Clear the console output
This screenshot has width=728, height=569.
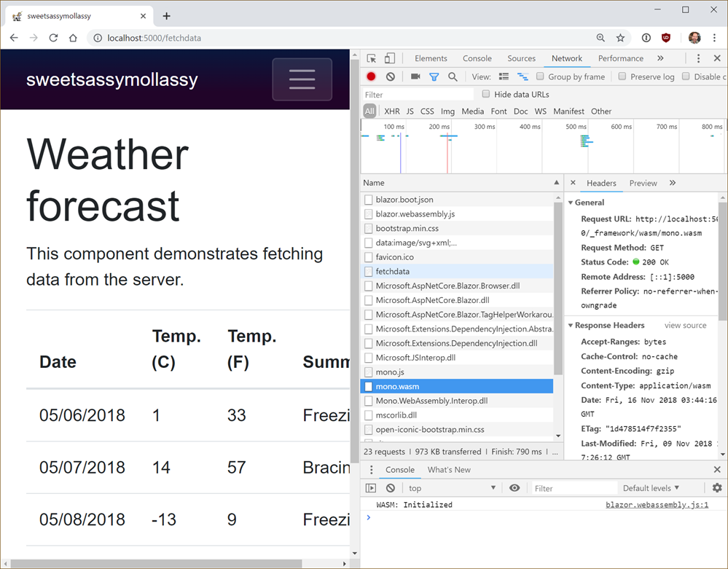click(391, 488)
